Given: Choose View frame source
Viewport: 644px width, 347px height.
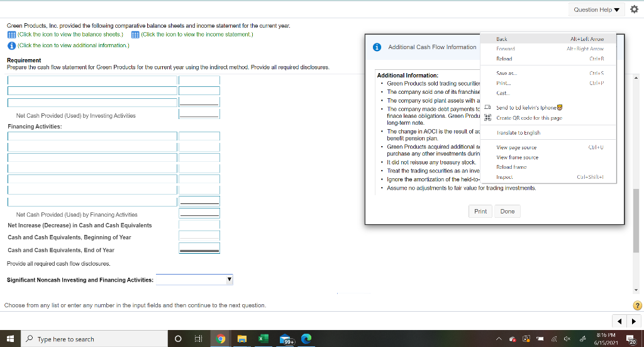Looking at the screenshot, I should [x=548, y=157].
